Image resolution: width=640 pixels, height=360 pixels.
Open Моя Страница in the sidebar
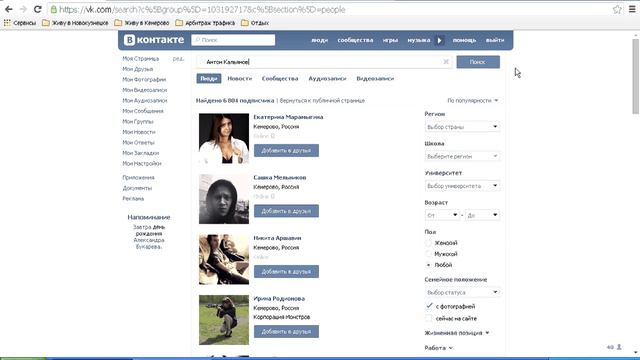[x=141, y=59]
